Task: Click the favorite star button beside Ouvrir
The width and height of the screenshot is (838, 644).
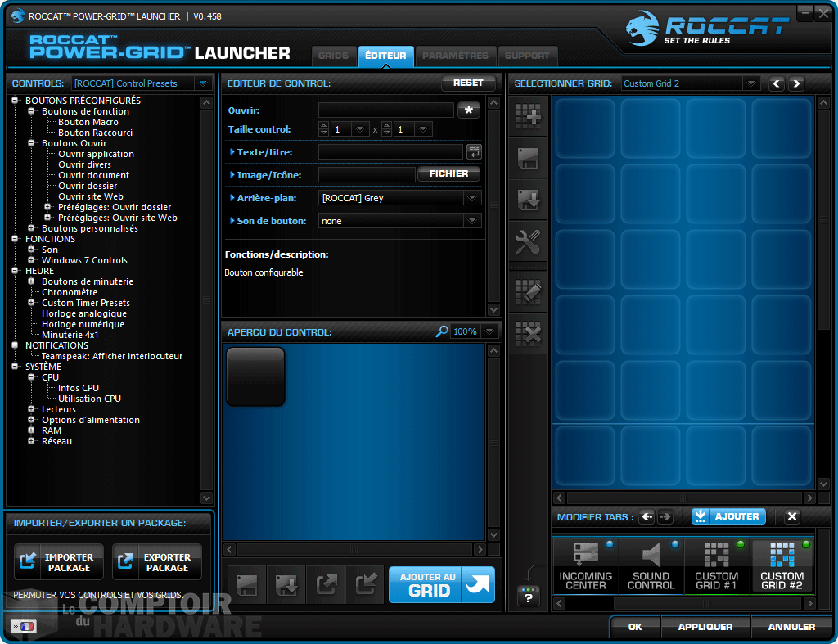Action: pos(469,110)
